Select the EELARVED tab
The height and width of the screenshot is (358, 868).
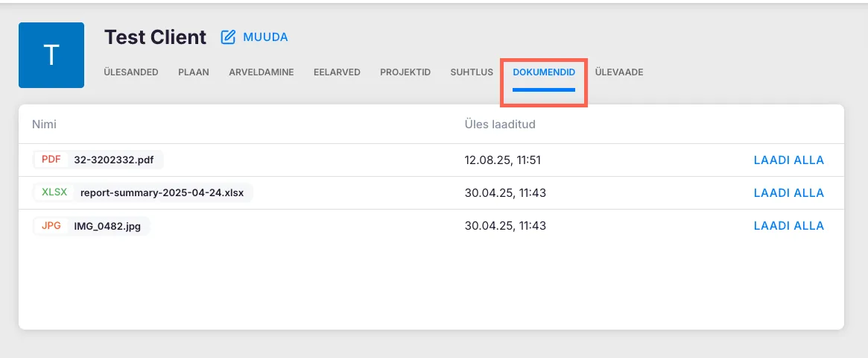(x=337, y=72)
